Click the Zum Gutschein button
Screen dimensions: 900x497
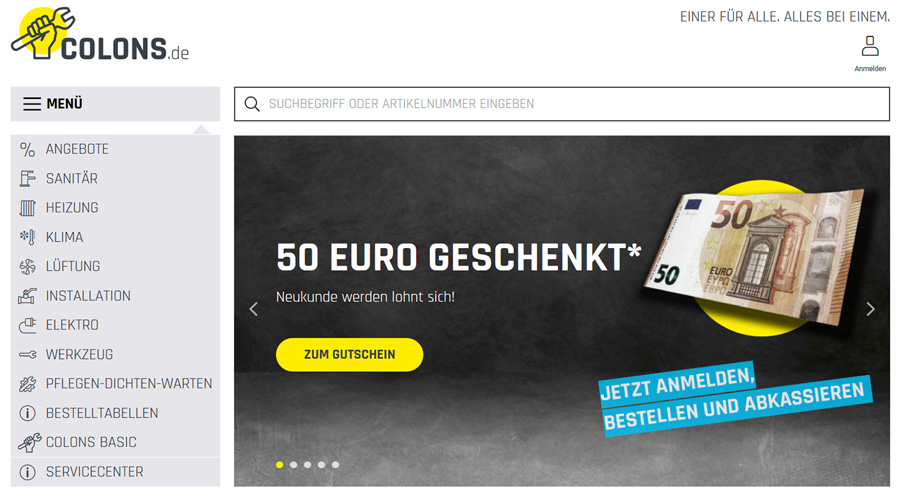pyautogui.click(x=350, y=355)
